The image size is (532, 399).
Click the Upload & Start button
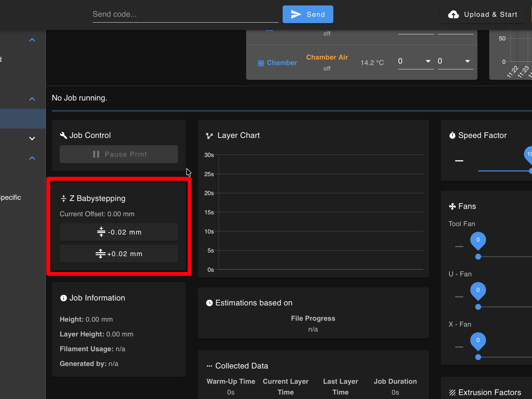(483, 14)
